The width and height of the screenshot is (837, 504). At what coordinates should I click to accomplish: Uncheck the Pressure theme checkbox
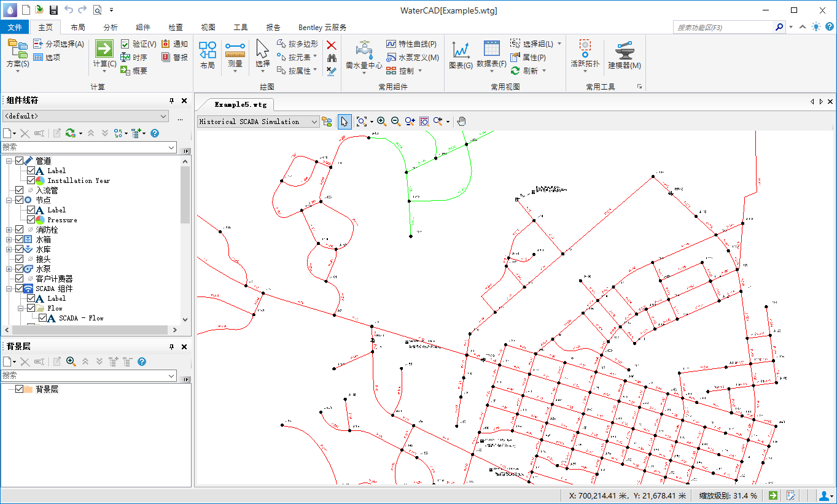click(x=31, y=220)
